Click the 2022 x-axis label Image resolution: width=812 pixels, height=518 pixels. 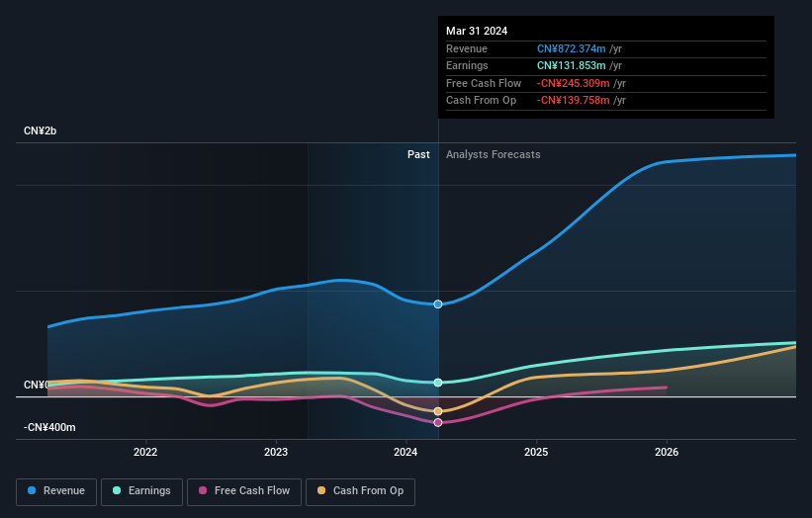point(145,453)
